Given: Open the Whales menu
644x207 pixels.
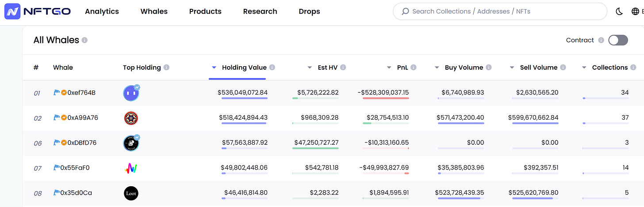Looking at the screenshot, I should click(x=154, y=11).
